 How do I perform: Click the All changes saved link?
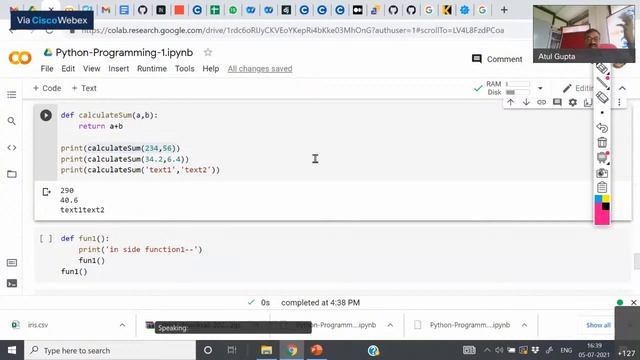point(260,69)
